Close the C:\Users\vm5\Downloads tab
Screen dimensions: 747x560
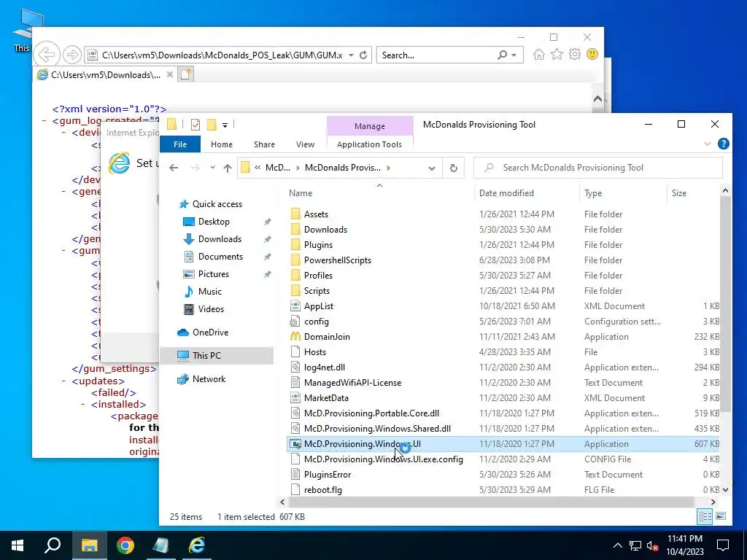click(x=169, y=75)
